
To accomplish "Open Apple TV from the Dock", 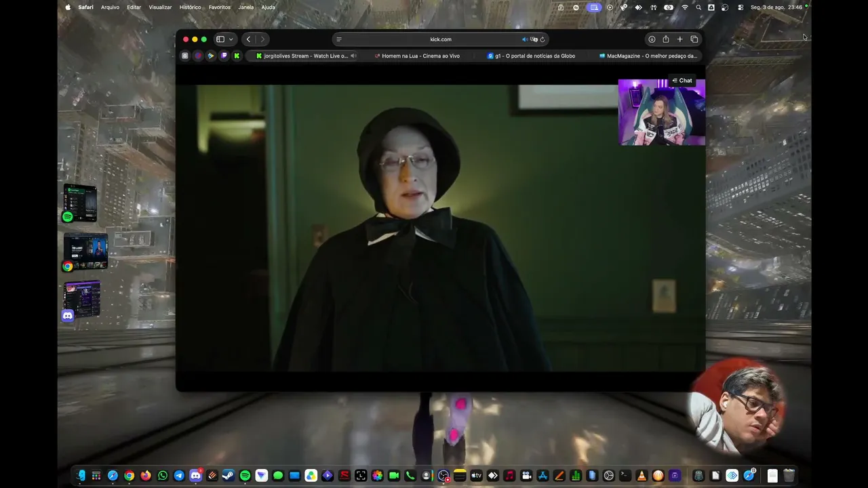I will [x=476, y=476].
